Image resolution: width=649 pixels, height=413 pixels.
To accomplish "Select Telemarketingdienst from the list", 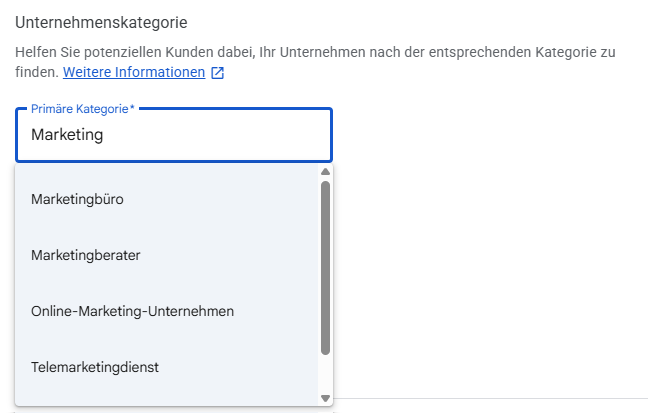I will [x=166, y=367].
